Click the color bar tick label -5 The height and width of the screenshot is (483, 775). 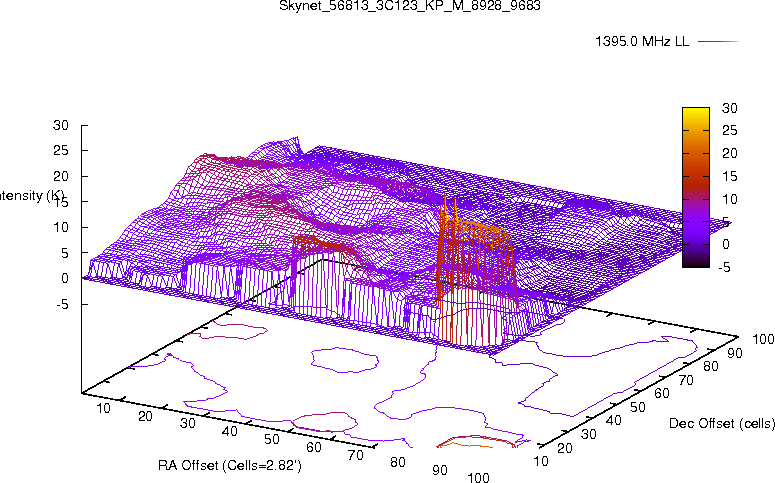tap(729, 266)
